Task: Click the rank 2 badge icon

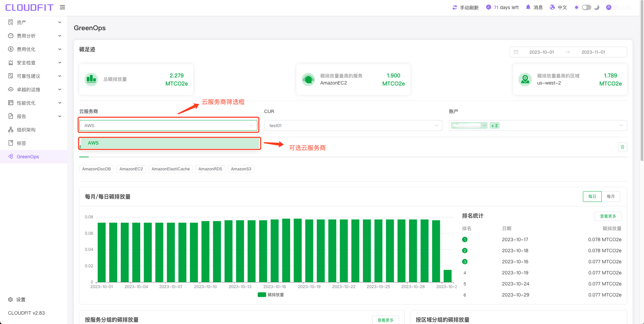Action: (465, 251)
